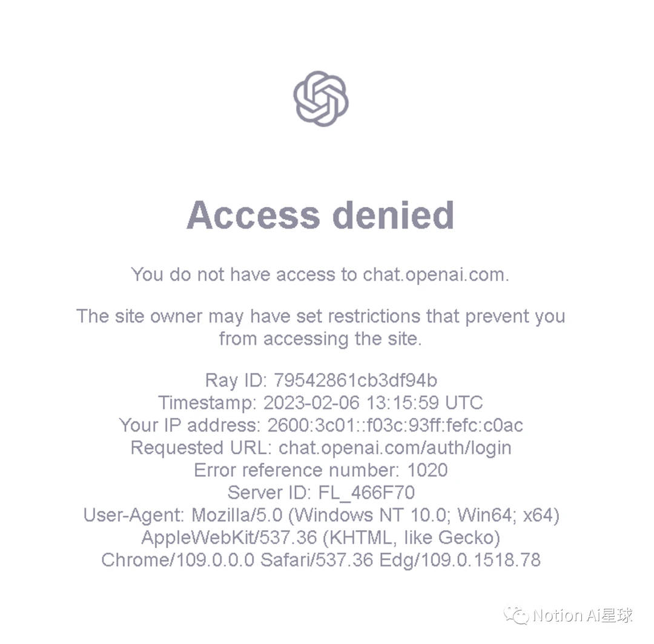This screenshot has height=644, width=654.
Task: Click the word "denied" in heading
Action: (394, 215)
